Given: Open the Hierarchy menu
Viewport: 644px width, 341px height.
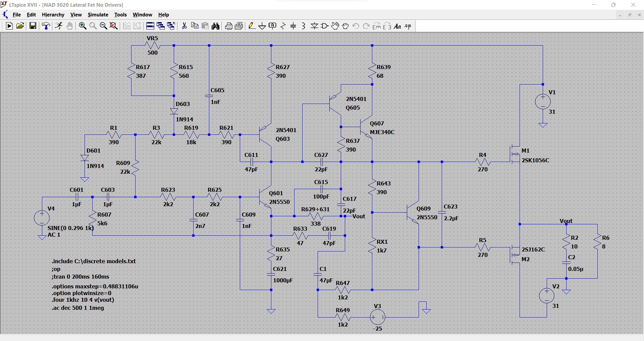Looking at the screenshot, I should 53,15.
